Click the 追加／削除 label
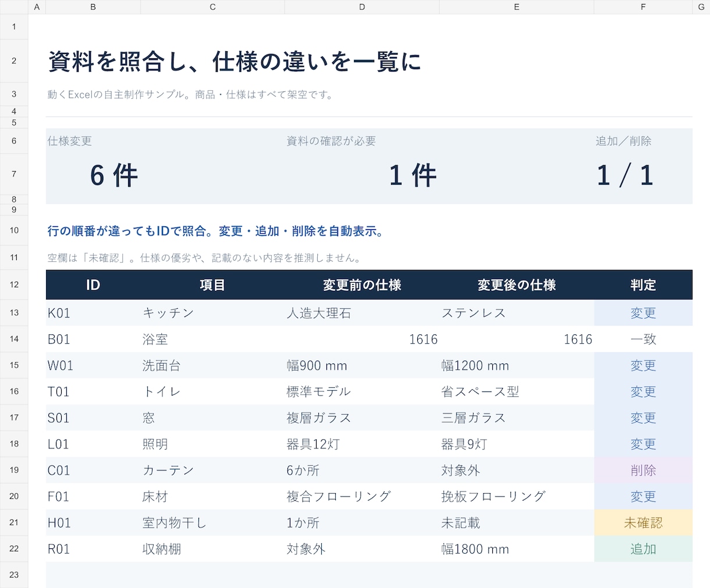Screen dimensions: 710x588 click(623, 141)
